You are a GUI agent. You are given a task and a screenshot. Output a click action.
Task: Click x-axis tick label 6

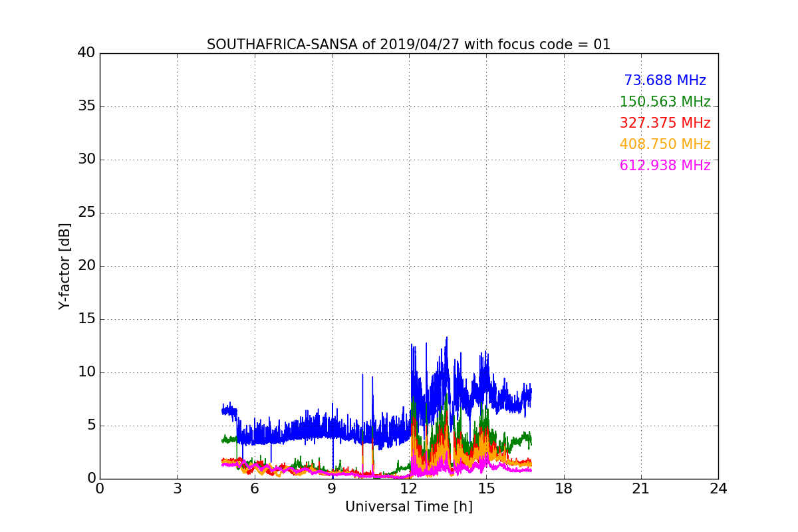pyautogui.click(x=255, y=488)
